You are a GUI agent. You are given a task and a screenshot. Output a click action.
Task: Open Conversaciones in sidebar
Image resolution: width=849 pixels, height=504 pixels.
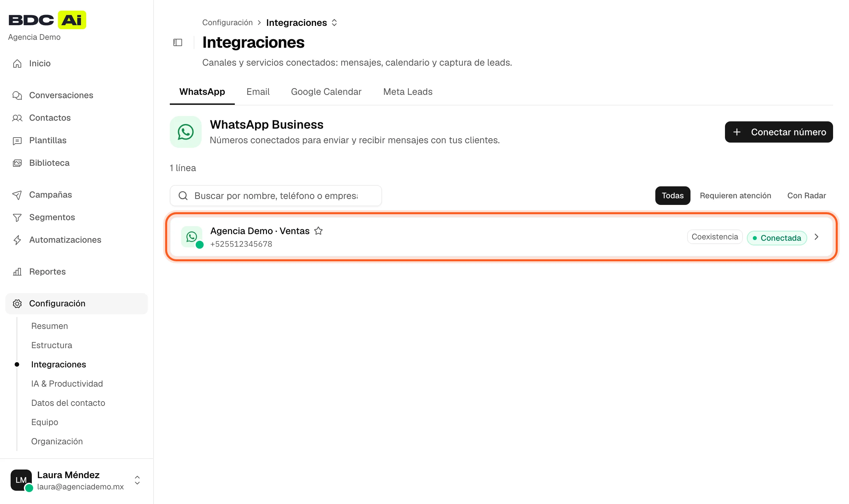click(x=77, y=95)
